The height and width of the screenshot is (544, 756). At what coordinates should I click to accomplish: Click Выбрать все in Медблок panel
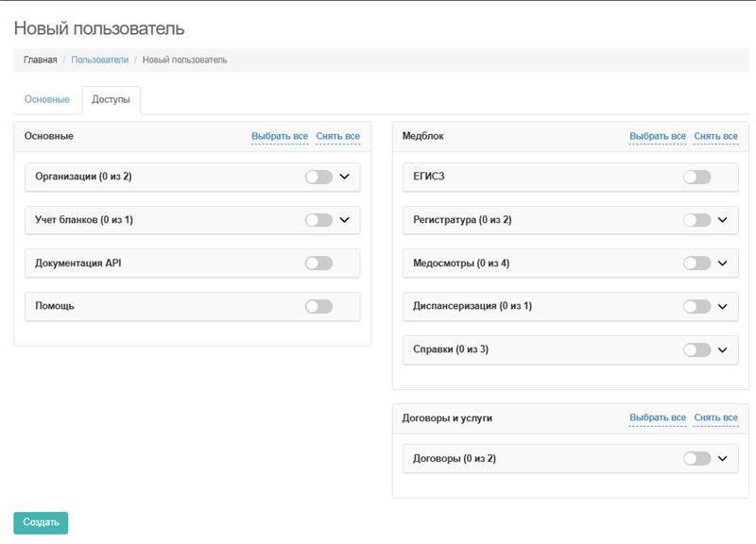pyautogui.click(x=658, y=136)
